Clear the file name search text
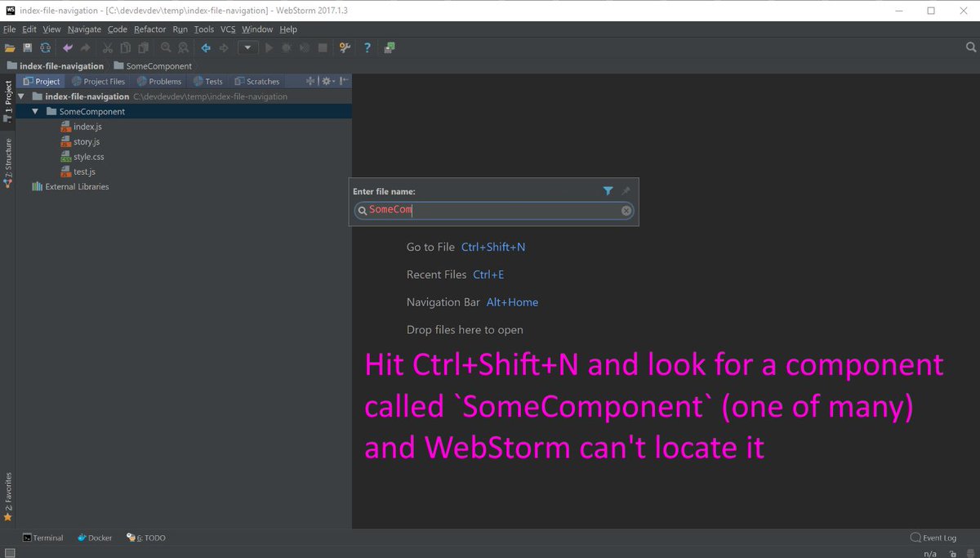This screenshot has width=980, height=558. [x=626, y=211]
